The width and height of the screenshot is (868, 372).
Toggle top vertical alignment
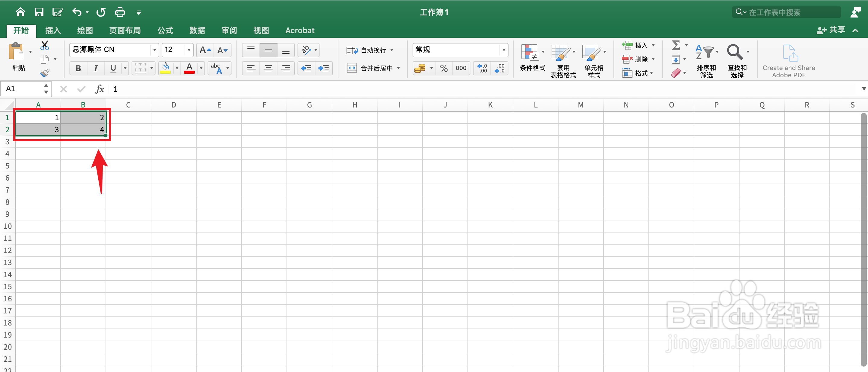click(x=251, y=50)
